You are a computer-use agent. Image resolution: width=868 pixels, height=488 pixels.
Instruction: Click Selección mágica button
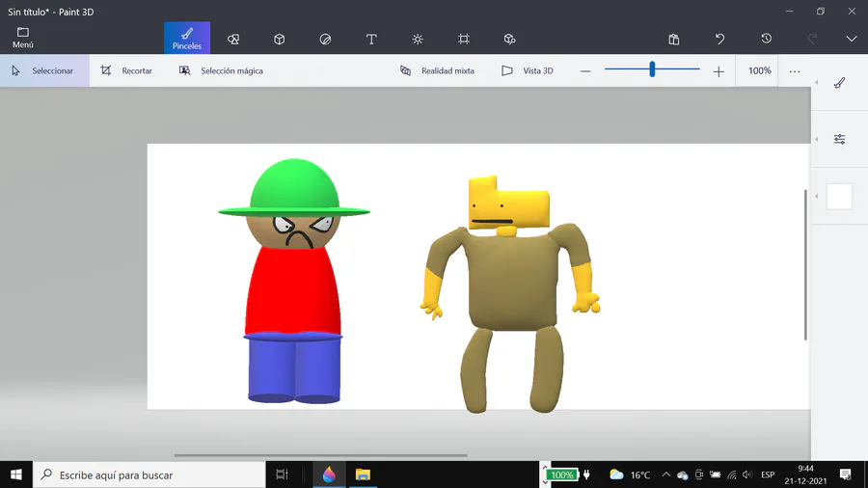[x=221, y=70]
